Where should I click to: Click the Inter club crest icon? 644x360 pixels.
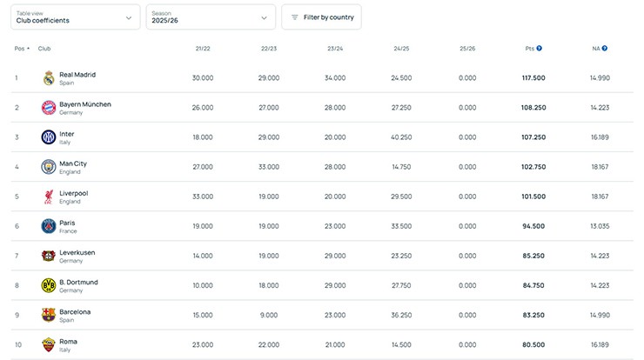49,137
